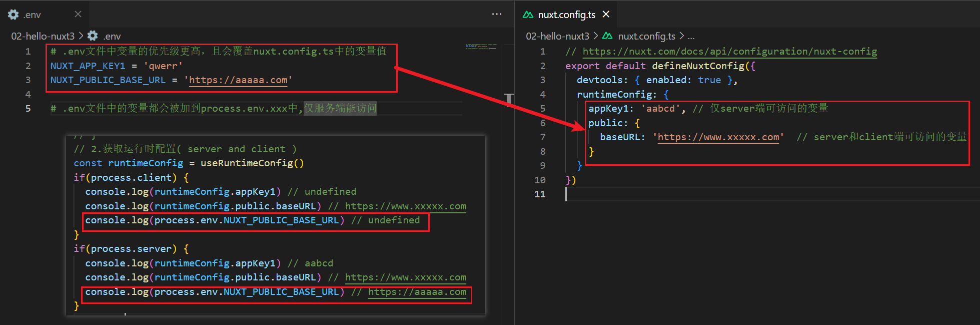This screenshot has height=325, width=980.
Task: Click the if(process.server) statement
Action: [131, 249]
